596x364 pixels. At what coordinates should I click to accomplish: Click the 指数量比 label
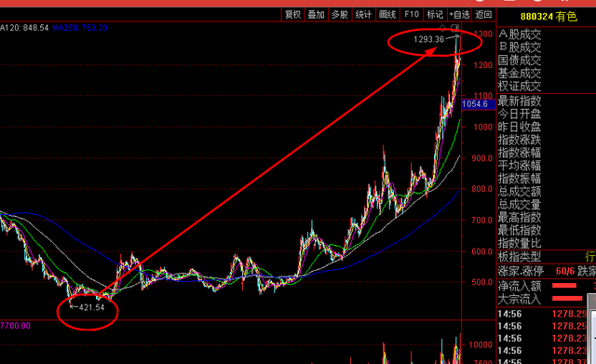[520, 243]
